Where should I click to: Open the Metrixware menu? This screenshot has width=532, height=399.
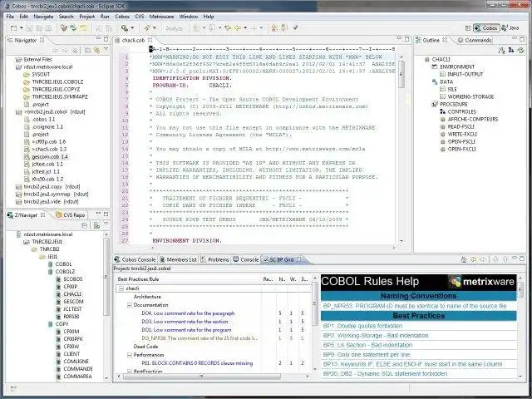(x=161, y=17)
